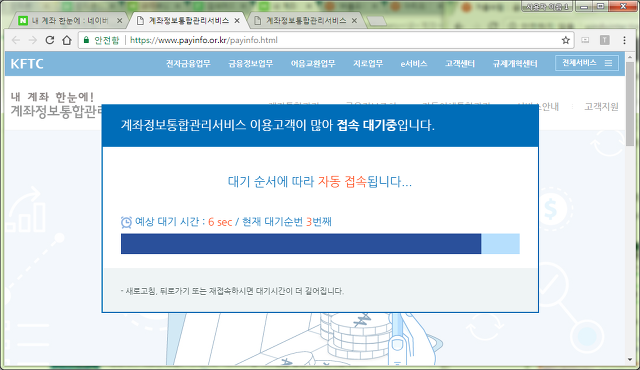Go to the browser home page icon
This screenshot has width=640, height=370.
pos(67,40)
